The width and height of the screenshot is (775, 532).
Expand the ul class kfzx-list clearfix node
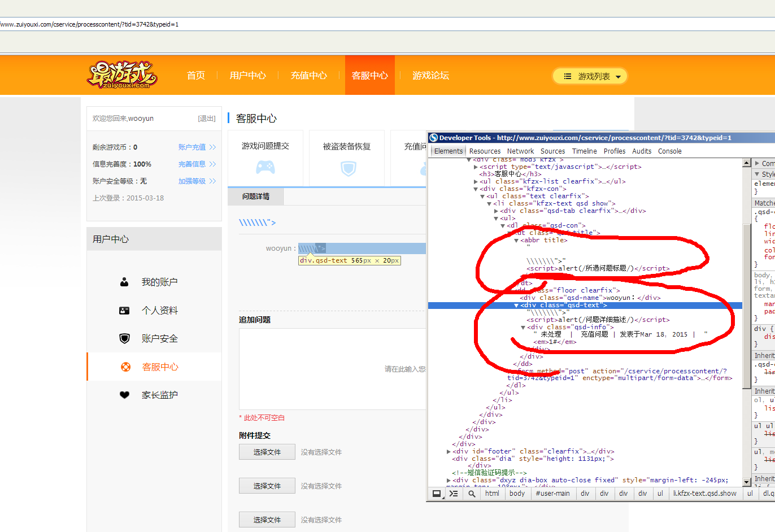(476, 182)
